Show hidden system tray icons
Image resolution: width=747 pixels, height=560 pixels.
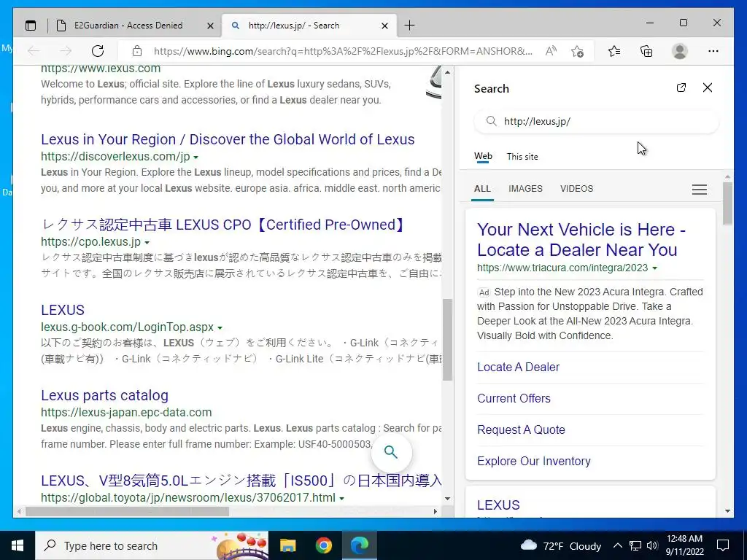click(617, 545)
